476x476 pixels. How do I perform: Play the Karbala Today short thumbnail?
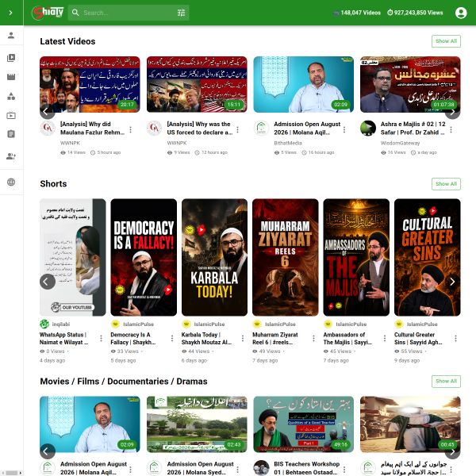coord(214,257)
